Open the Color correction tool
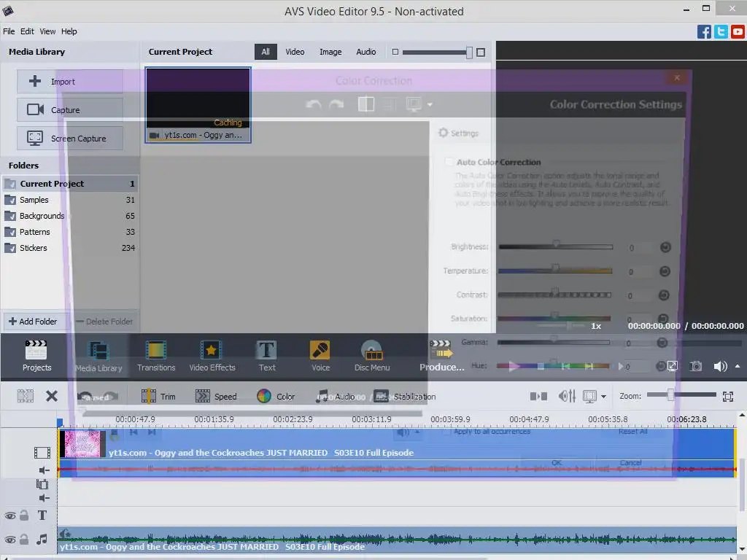 coord(276,396)
